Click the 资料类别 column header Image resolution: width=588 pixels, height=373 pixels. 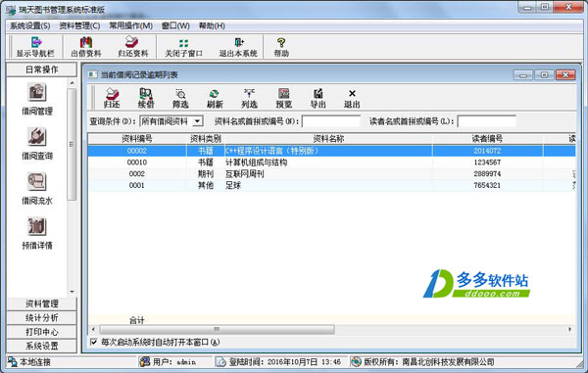206,139
